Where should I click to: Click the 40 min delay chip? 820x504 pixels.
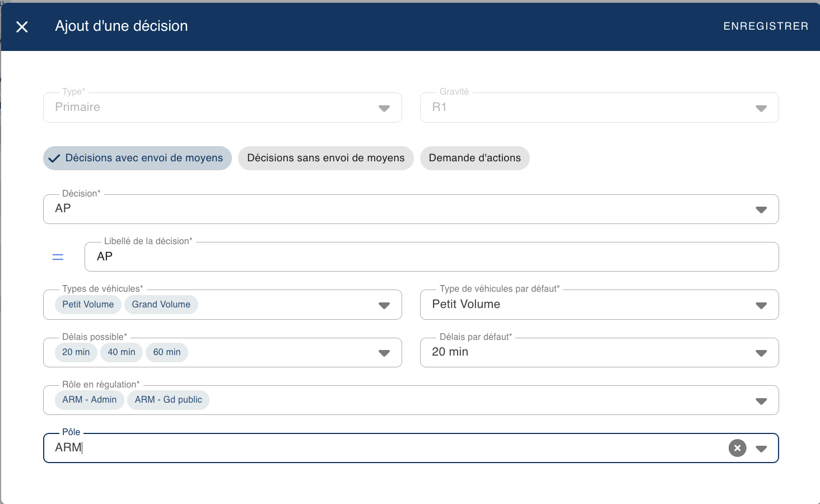click(122, 352)
